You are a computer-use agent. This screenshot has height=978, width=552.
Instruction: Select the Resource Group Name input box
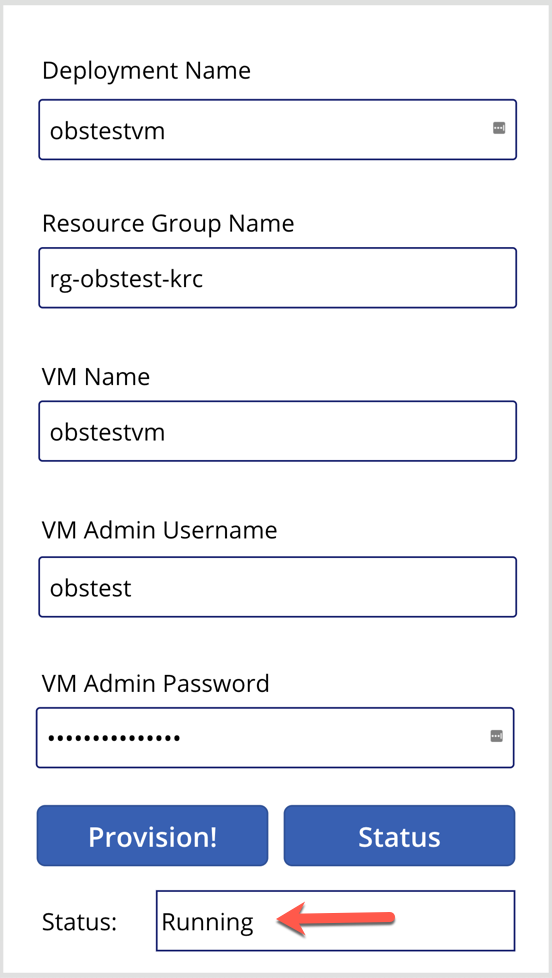[x=278, y=278]
